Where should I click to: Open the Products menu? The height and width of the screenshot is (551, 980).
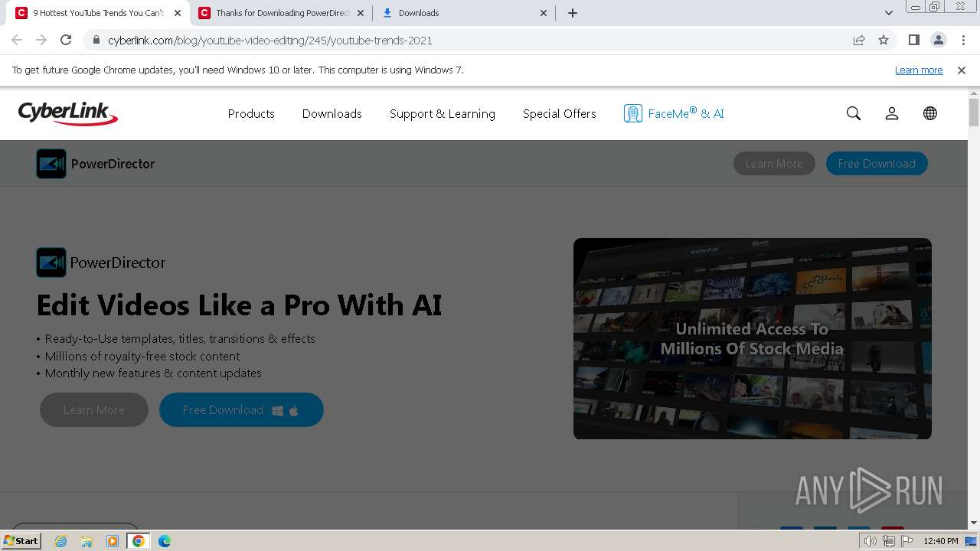point(251,113)
